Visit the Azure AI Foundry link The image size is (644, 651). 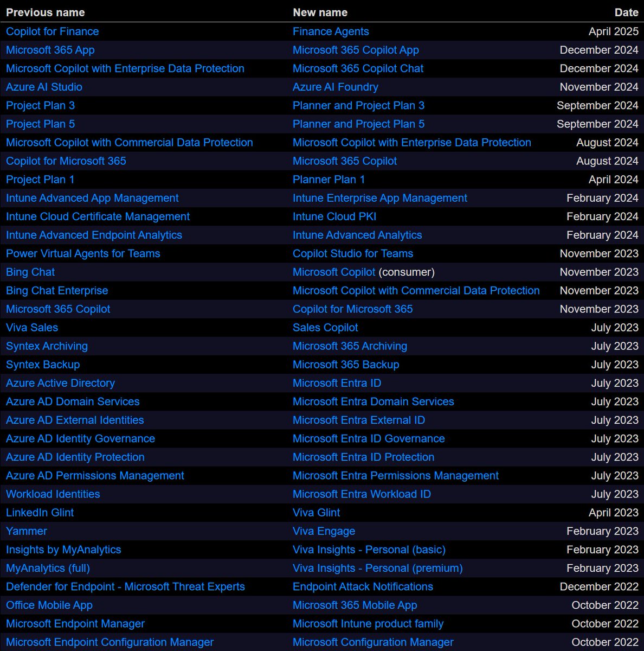point(336,87)
